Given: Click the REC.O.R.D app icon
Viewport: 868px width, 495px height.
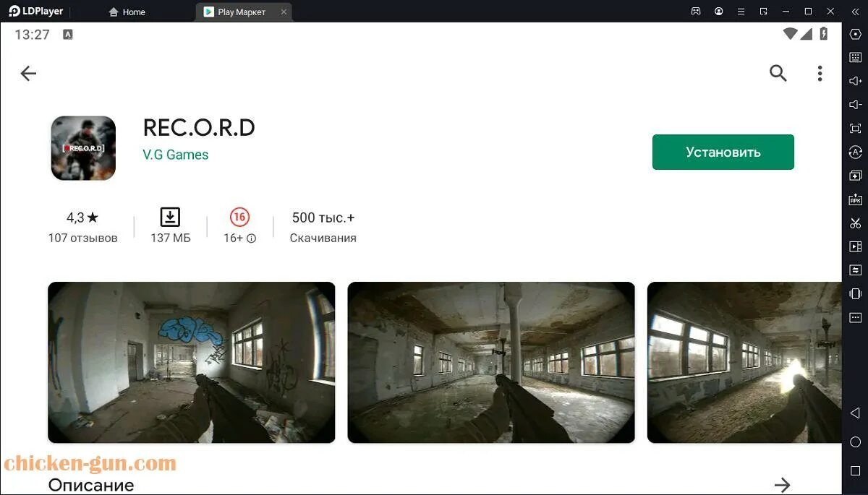Looking at the screenshot, I should point(83,148).
